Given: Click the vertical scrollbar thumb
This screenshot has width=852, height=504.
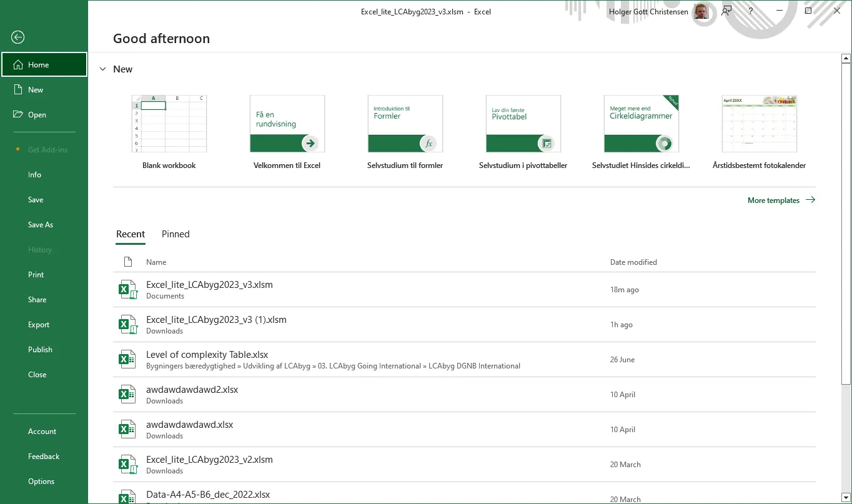Looking at the screenshot, I should pyautogui.click(x=846, y=225).
